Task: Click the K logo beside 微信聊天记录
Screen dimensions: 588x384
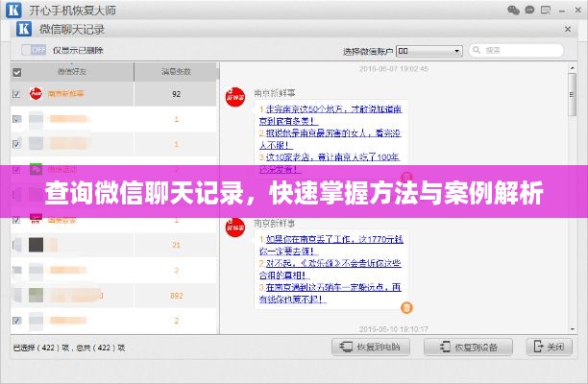Action: (x=24, y=29)
